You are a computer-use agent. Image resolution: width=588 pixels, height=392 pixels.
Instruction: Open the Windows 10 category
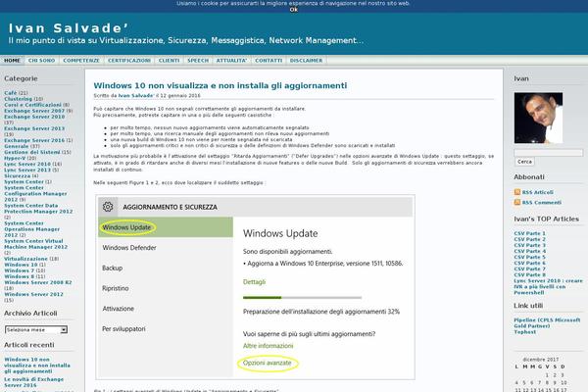[21, 265]
